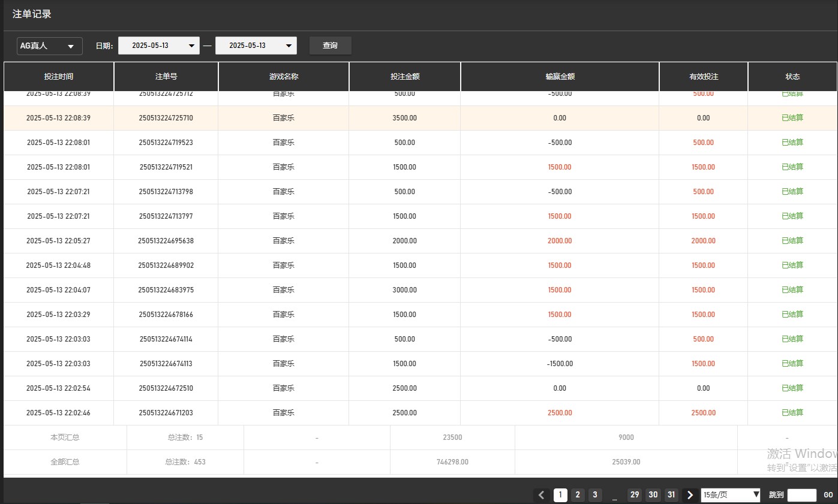Image resolution: width=838 pixels, height=504 pixels.
Task: Jump to page 30
Action: pyautogui.click(x=653, y=495)
